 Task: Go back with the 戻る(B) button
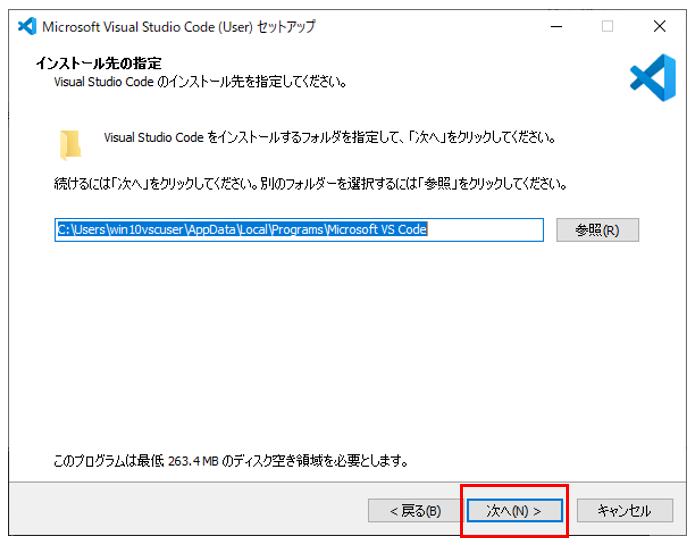pos(415,511)
